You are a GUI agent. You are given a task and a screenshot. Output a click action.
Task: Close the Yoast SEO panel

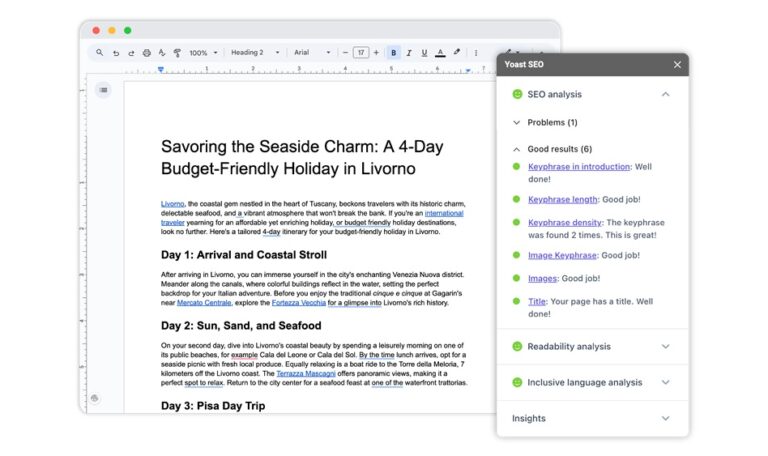[677, 65]
